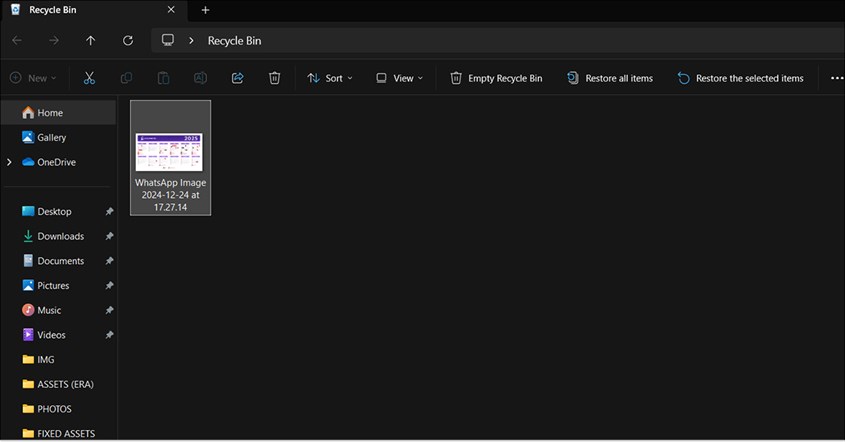The width and height of the screenshot is (845, 442).
Task: Unpin Downloads using its pin icon
Action: [x=109, y=236]
